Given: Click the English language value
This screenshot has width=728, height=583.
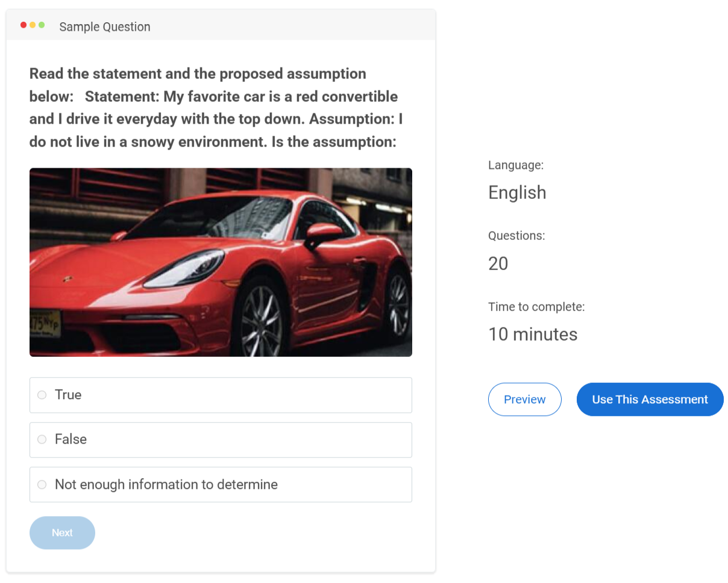Looking at the screenshot, I should pos(517,192).
